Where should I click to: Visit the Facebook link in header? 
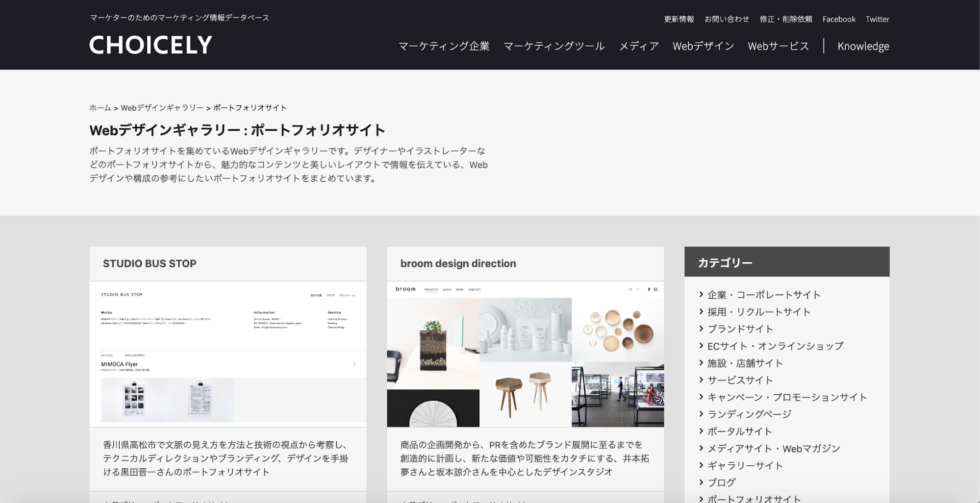pos(839,19)
